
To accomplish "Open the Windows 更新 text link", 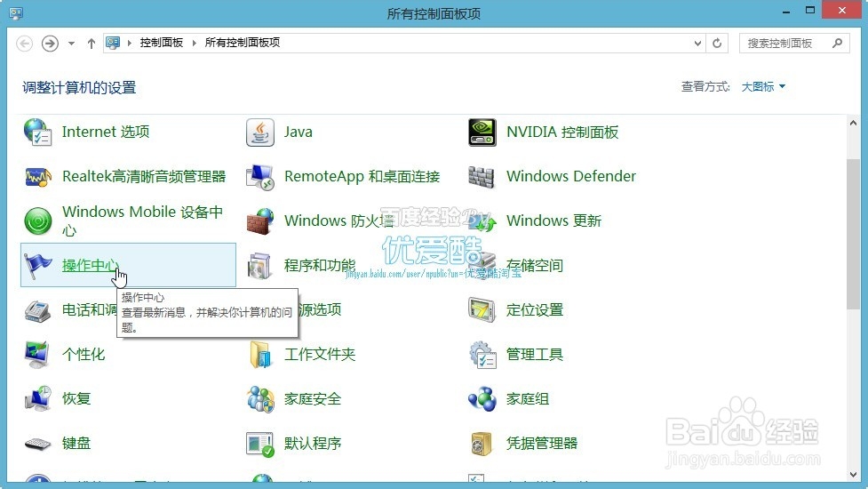I will click(553, 221).
